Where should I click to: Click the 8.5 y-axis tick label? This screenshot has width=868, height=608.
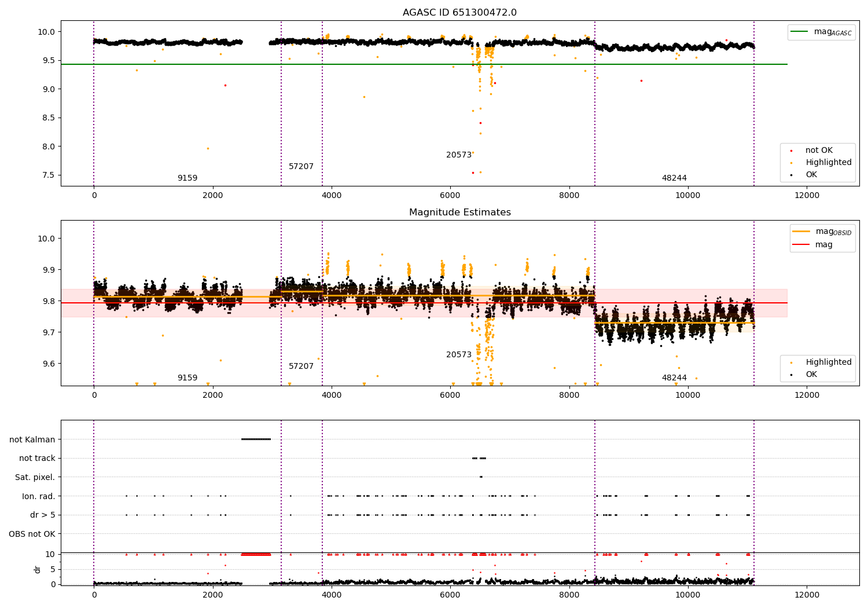click(x=49, y=118)
